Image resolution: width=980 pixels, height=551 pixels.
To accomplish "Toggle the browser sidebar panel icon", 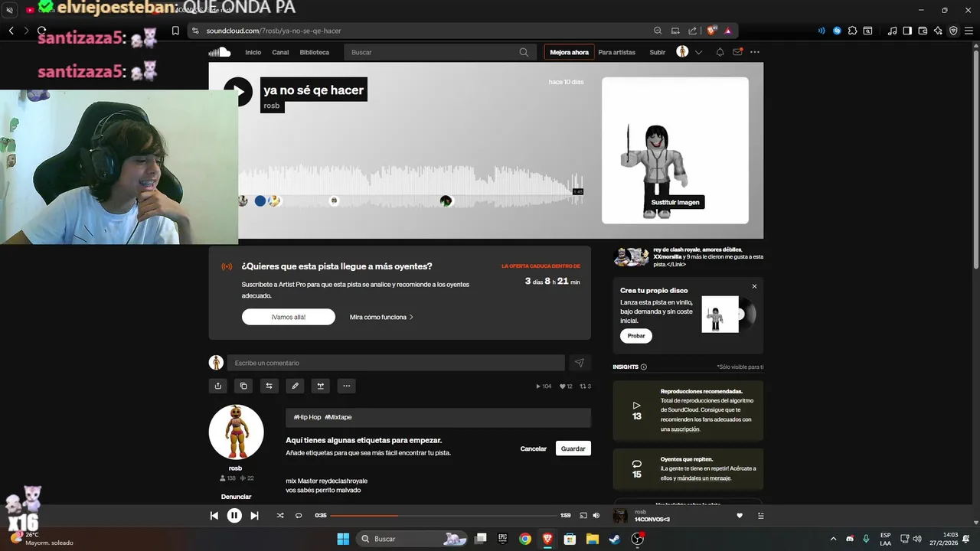I will pos(907,31).
